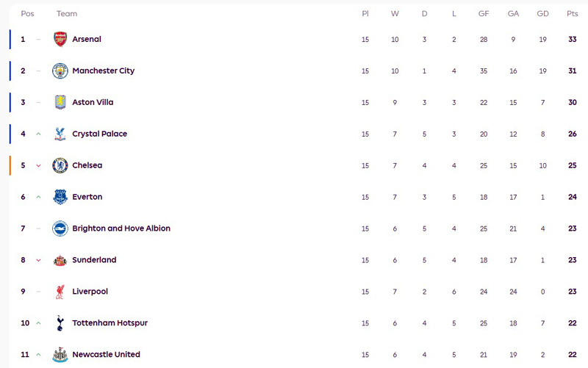Open the Tottenham Hotspur team link

110,323
